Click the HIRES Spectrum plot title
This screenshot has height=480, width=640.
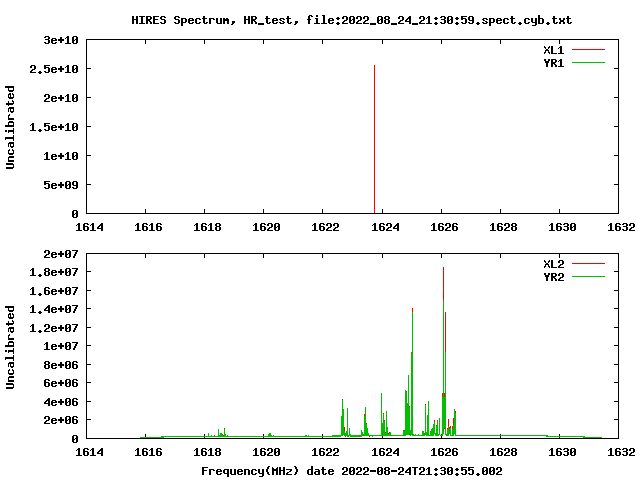pos(351,20)
